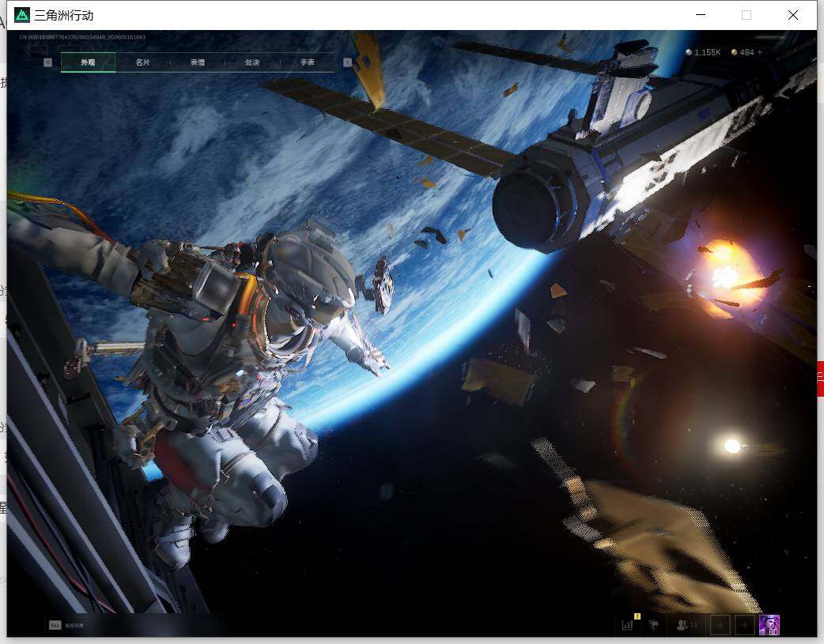
Task: Open the friends list icon
Action: (686, 625)
